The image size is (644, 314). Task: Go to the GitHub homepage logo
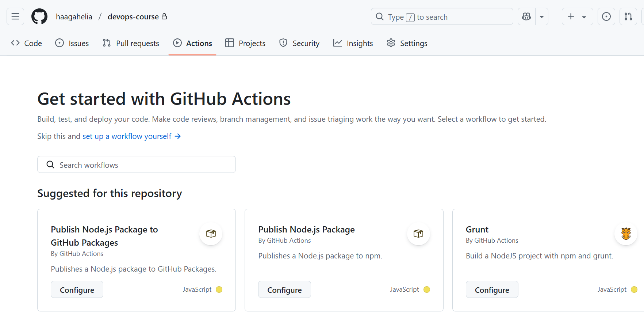pos(39,16)
